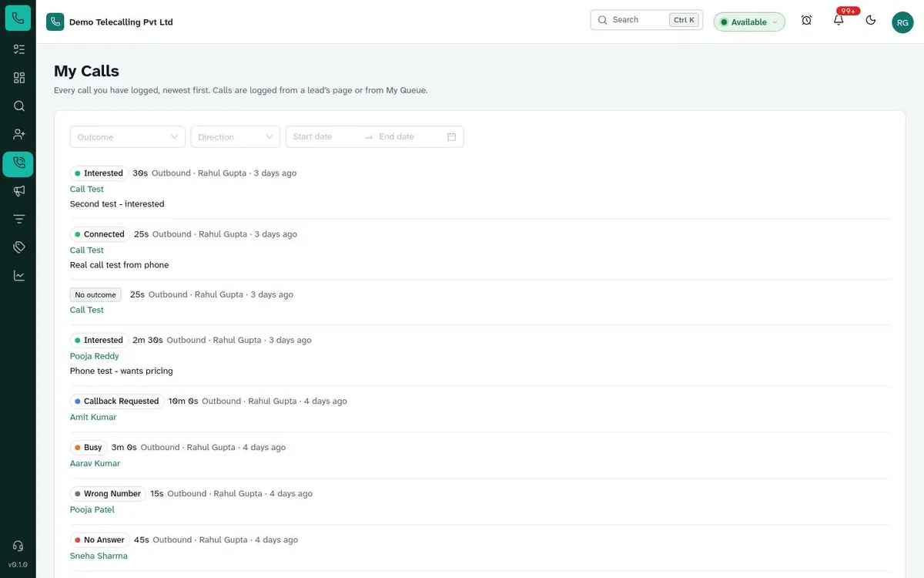Toggle dark mode moon icon
Viewport: 924px width, 578px height.
pyautogui.click(x=871, y=21)
